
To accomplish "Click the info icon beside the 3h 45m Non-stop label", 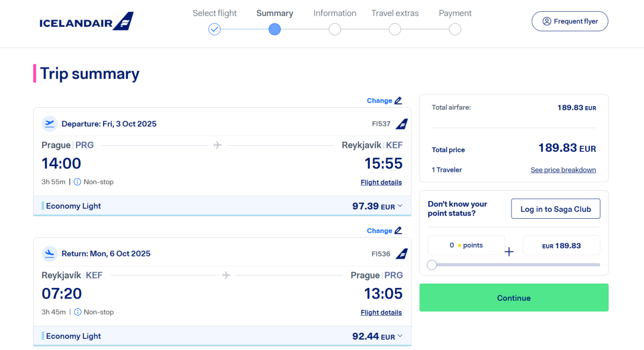I will (x=77, y=312).
